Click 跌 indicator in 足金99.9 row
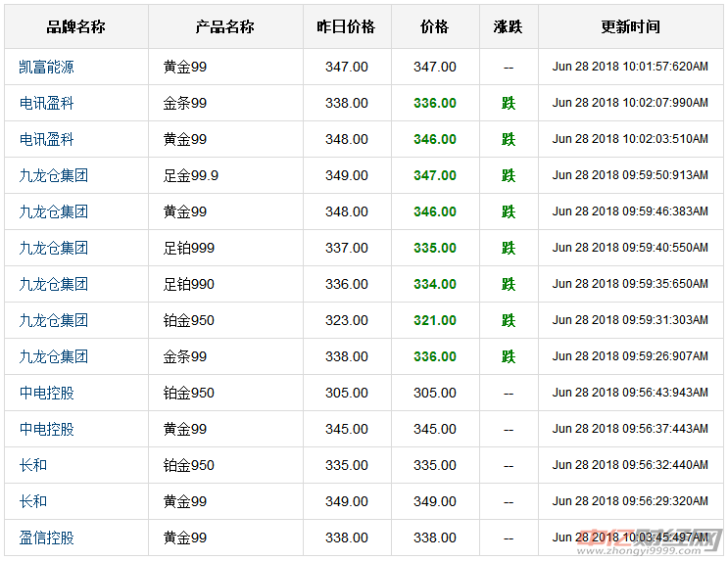This screenshot has width=728, height=561. (509, 175)
